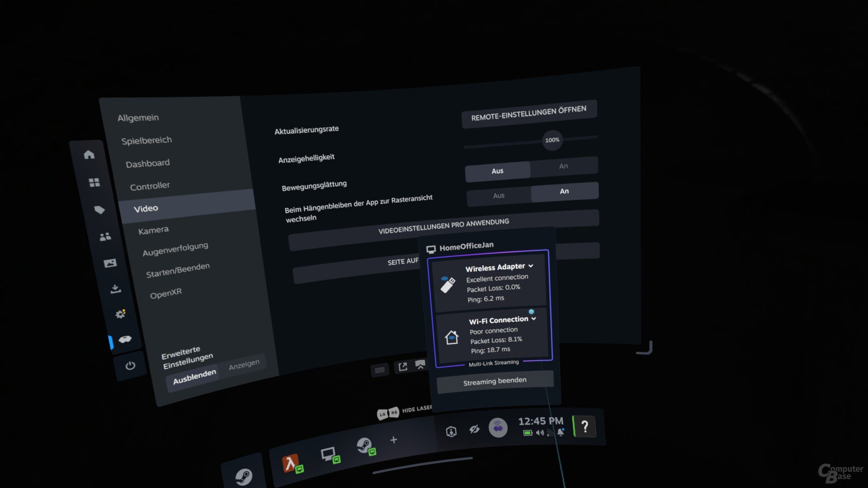The height and width of the screenshot is (488, 868).
Task: Click the Multi-Link Streaming label
Action: pos(494,363)
